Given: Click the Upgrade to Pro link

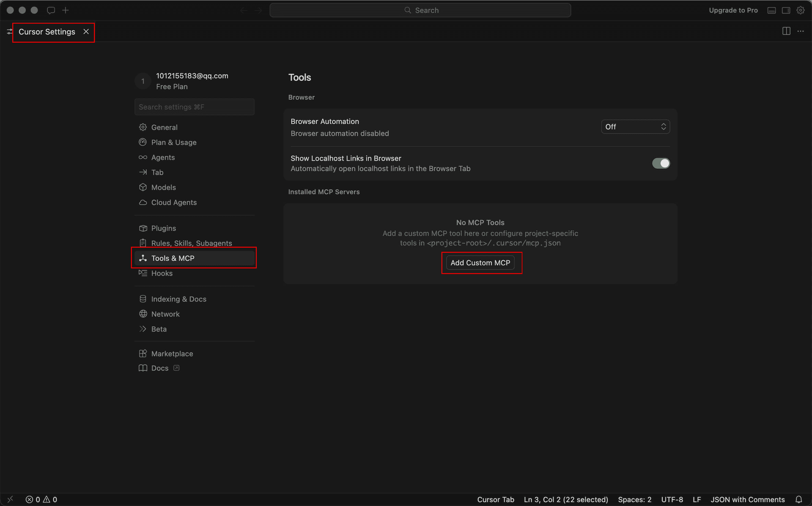Looking at the screenshot, I should pos(733,10).
